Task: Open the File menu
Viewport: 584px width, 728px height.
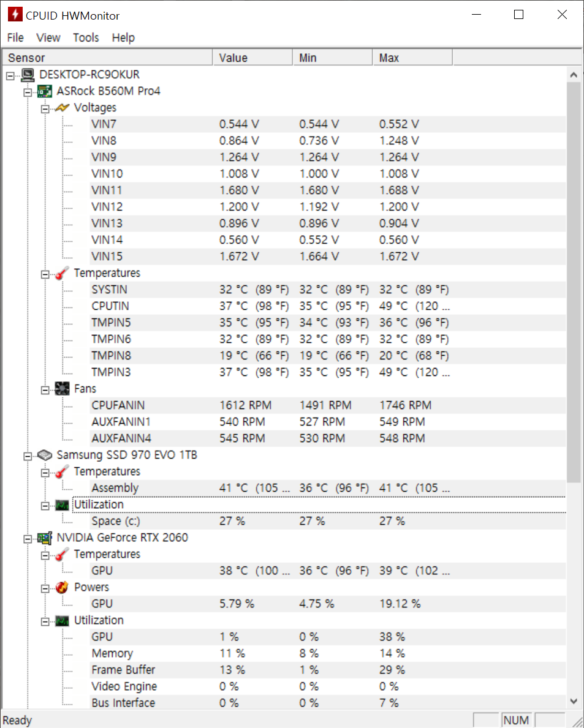Action: pyautogui.click(x=15, y=37)
